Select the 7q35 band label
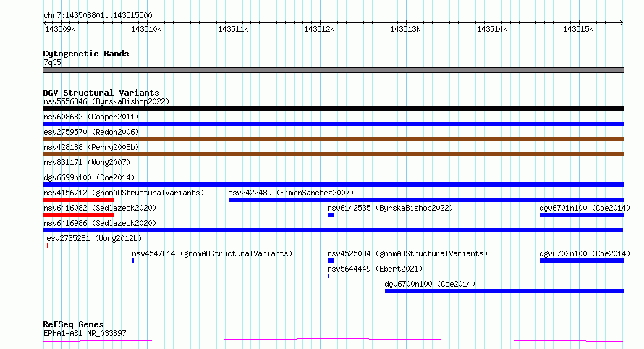Image resolution: width=644 pixels, height=349 pixels. [52, 62]
